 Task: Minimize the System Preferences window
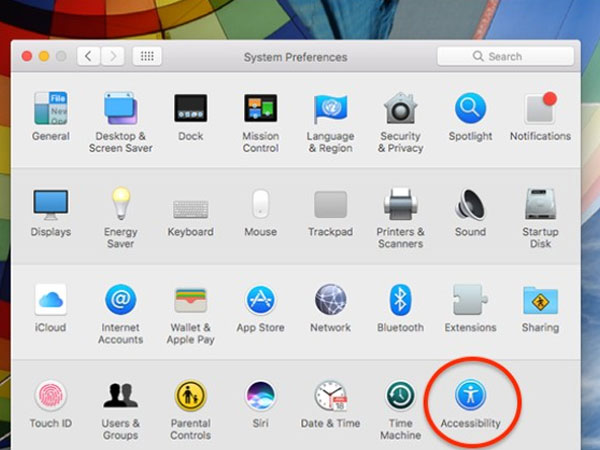click(44, 56)
